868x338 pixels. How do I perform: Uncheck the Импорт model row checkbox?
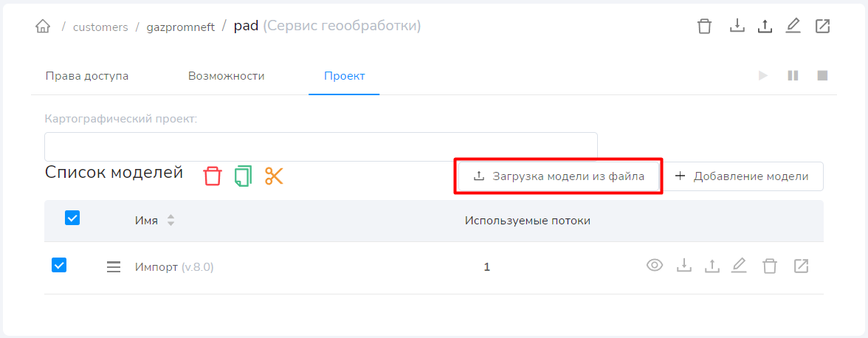pyautogui.click(x=59, y=265)
